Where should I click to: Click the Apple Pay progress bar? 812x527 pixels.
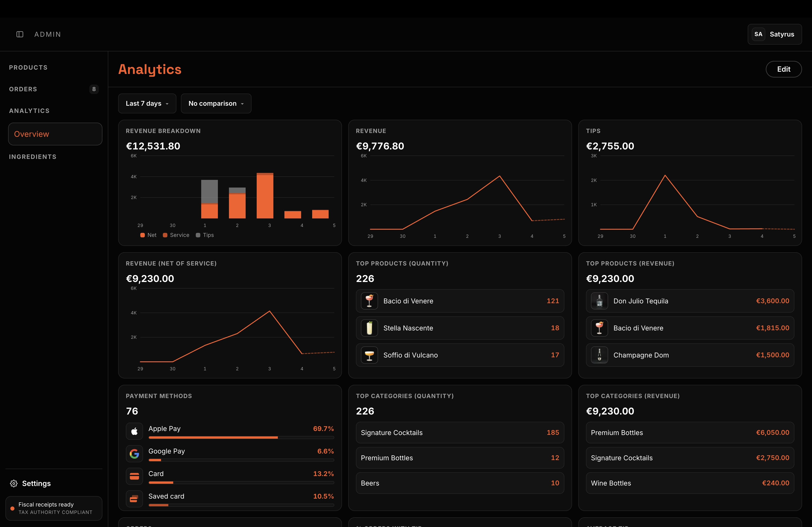(241, 437)
